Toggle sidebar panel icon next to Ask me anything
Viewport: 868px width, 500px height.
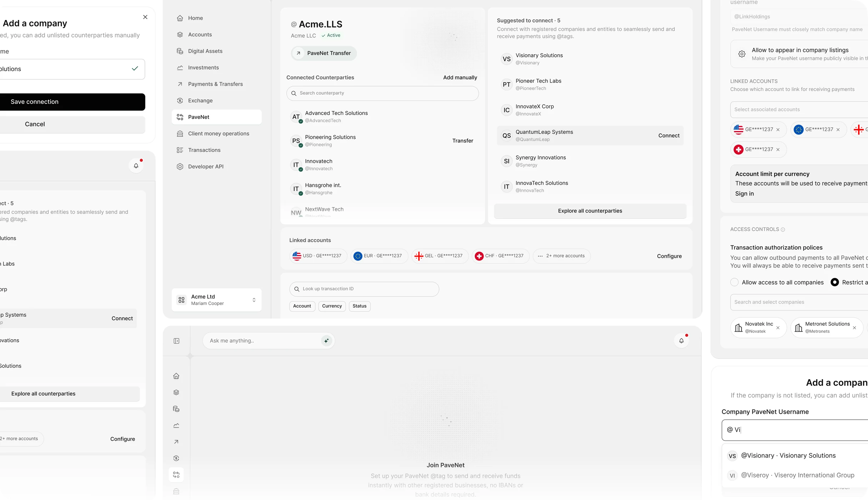coord(176,341)
